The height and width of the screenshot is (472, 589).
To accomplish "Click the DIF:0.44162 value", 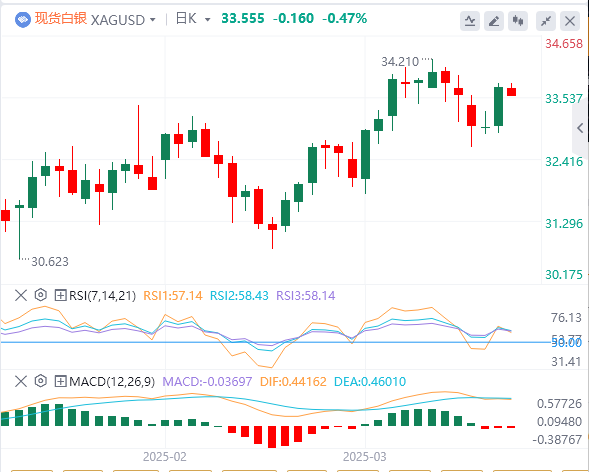I will (293, 382).
